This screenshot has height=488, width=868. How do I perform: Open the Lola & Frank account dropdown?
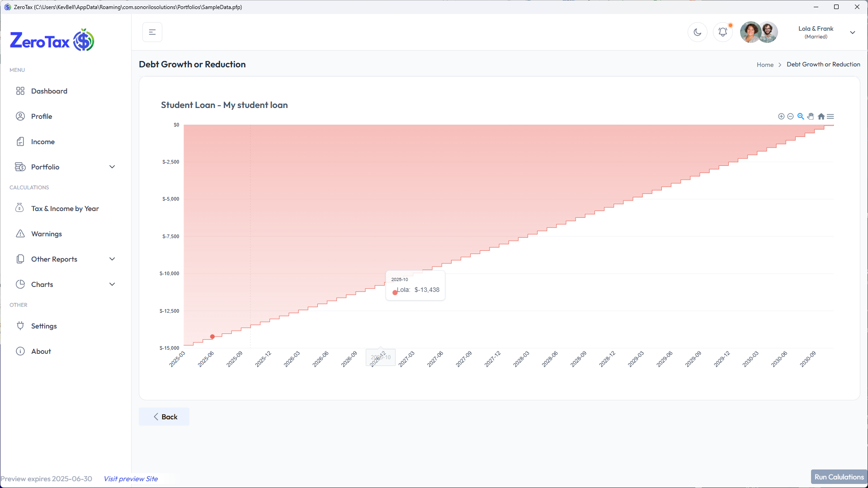pos(853,32)
